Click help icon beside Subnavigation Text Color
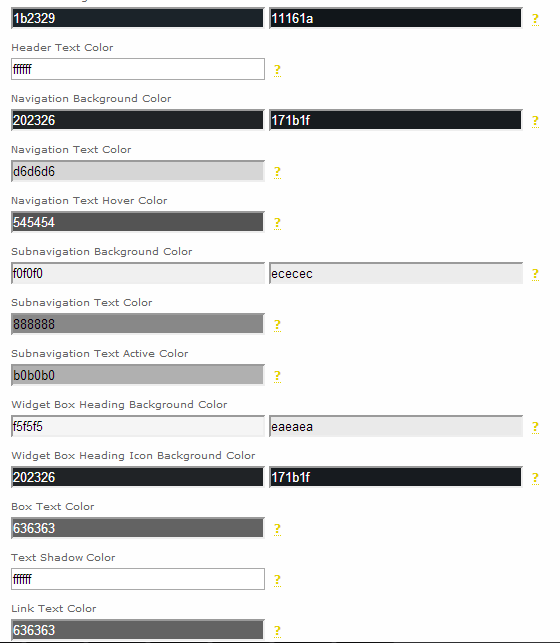The width and height of the screenshot is (560, 643). point(277,325)
